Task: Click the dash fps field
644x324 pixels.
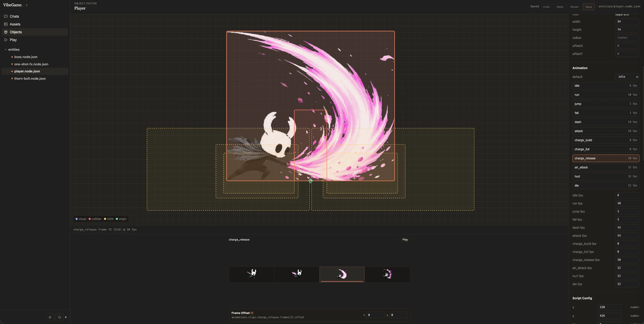Action: (x=627, y=228)
